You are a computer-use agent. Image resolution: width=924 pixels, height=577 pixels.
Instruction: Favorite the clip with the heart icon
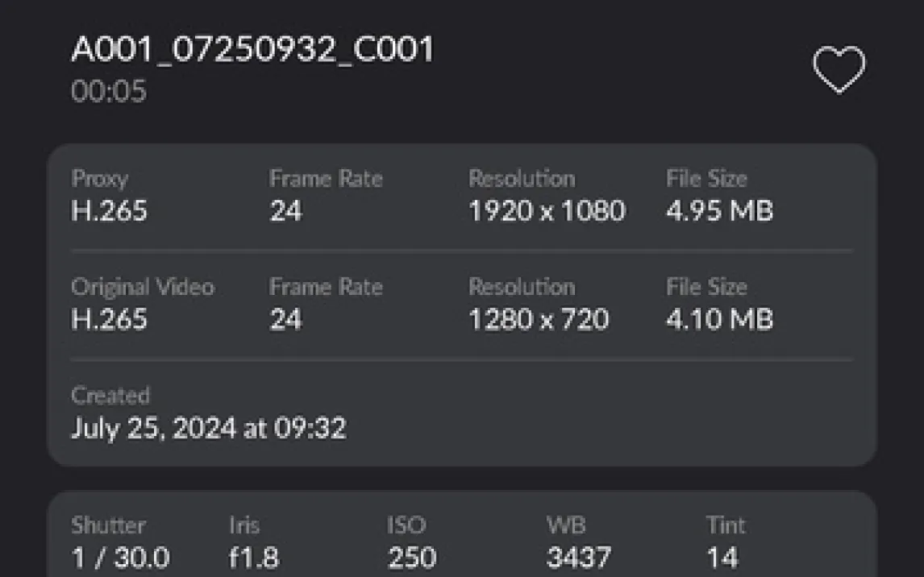[x=839, y=69]
